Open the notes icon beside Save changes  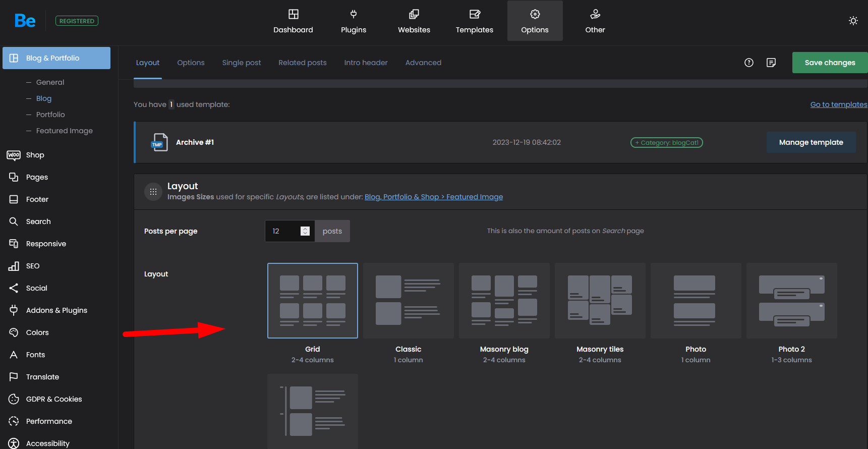771,63
